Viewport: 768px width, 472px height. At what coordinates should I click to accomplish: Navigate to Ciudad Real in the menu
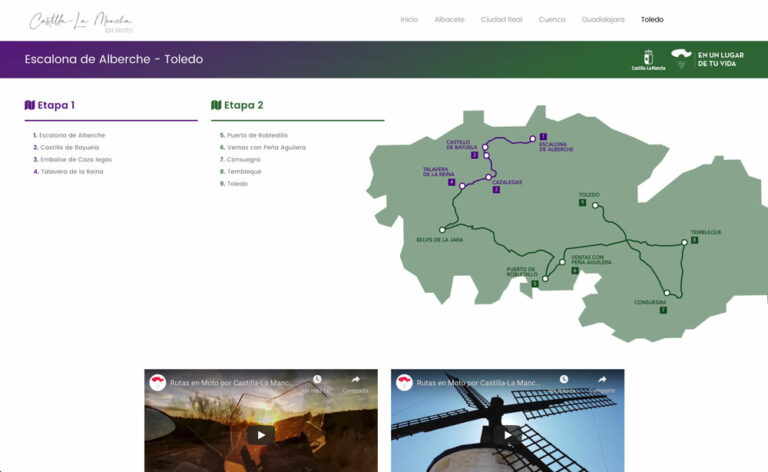tap(501, 20)
